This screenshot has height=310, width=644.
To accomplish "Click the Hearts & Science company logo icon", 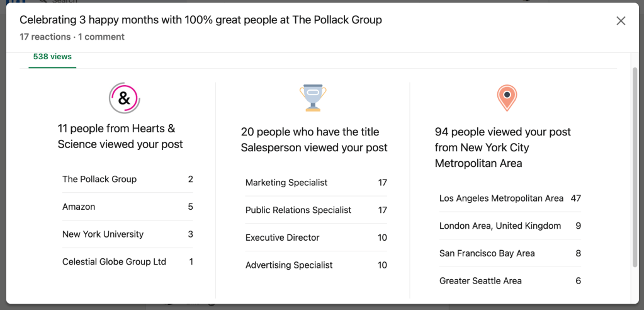I will (x=124, y=98).
